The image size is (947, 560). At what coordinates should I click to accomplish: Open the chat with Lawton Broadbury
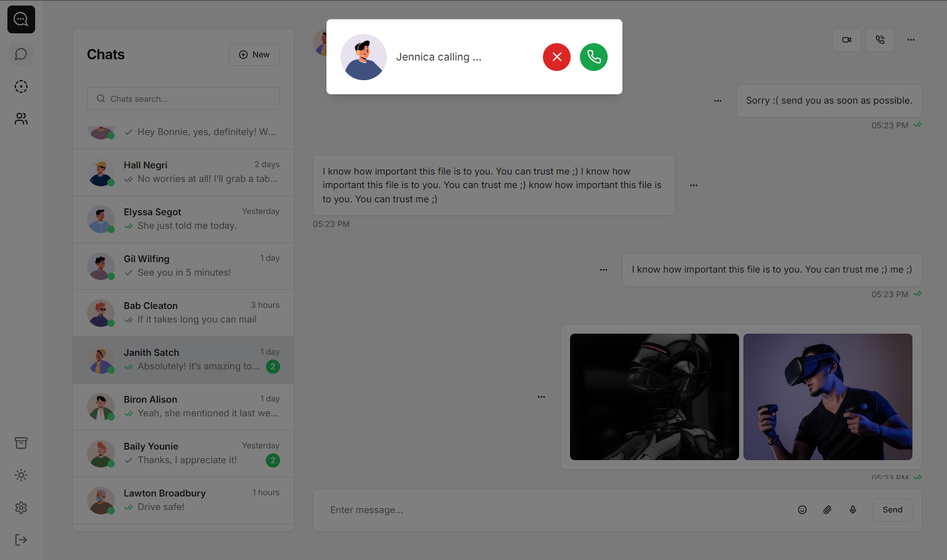click(183, 500)
